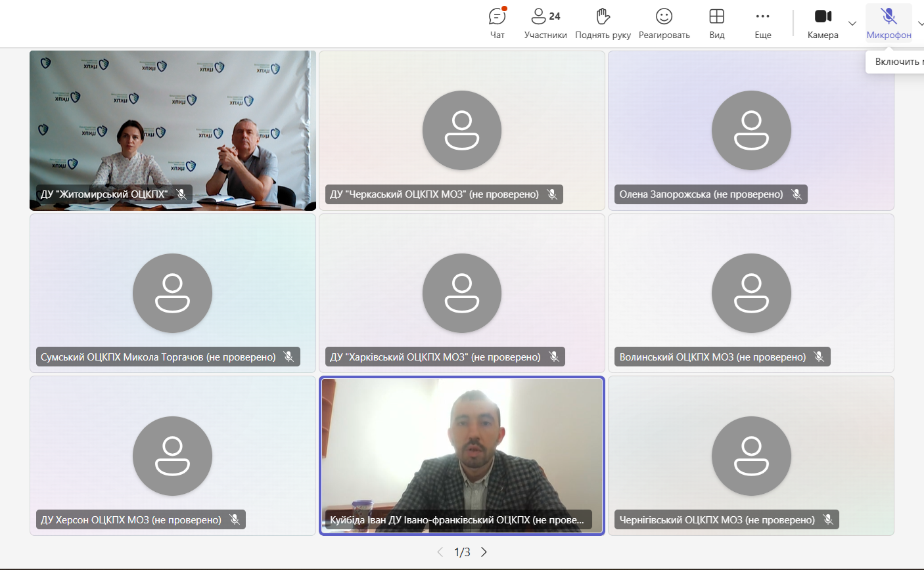Open the Еще more options menu
The height and width of the screenshot is (570, 924).
tap(762, 24)
